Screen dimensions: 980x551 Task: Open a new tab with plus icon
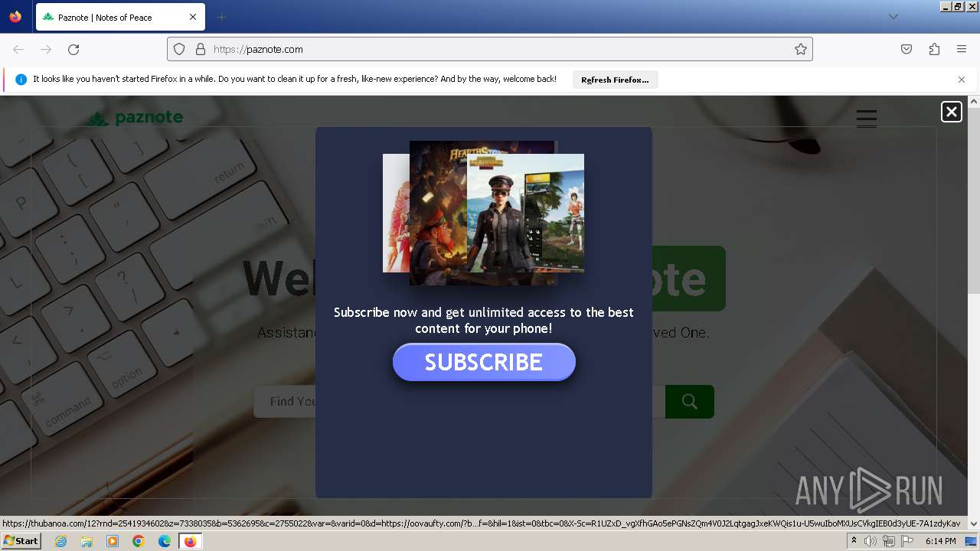tap(221, 17)
